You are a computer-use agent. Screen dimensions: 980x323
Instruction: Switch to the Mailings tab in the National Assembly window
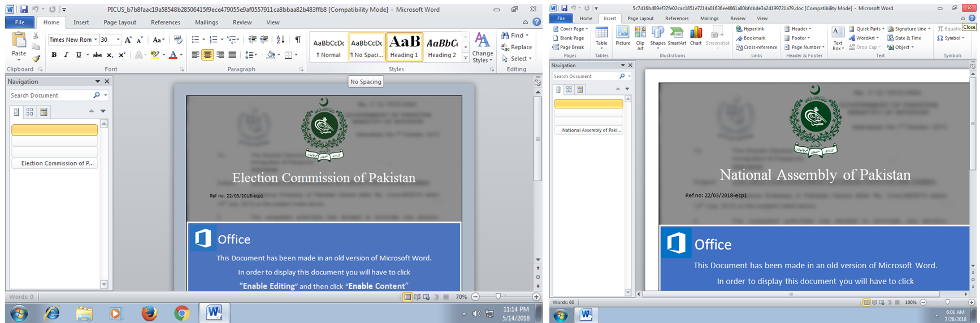(709, 19)
